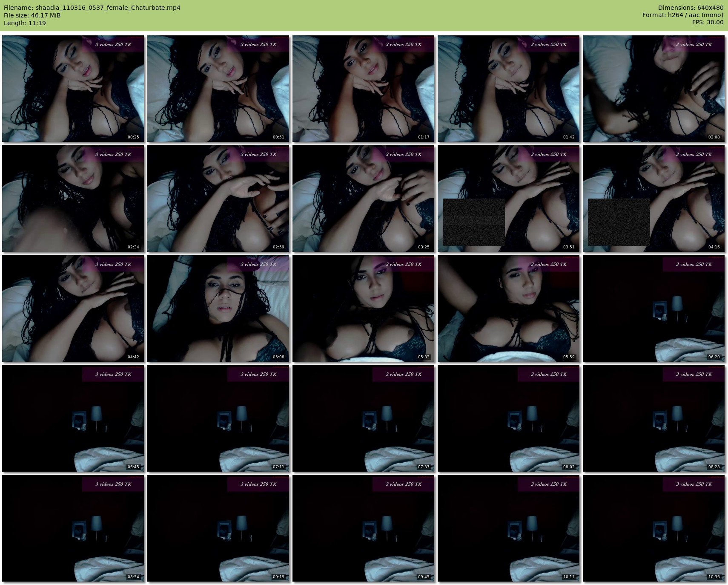This screenshot has width=728, height=585.
Task: Click the frame timestamped 03:51
Action: coord(509,199)
